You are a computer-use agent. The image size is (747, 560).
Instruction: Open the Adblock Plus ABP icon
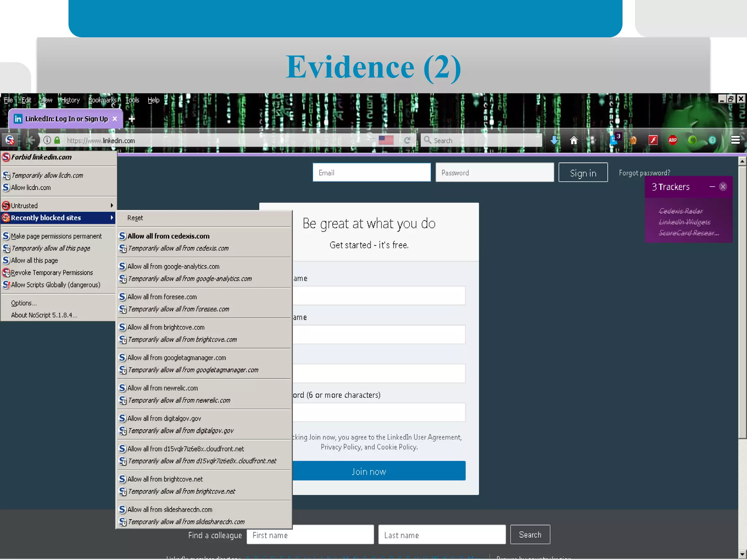[x=673, y=140]
